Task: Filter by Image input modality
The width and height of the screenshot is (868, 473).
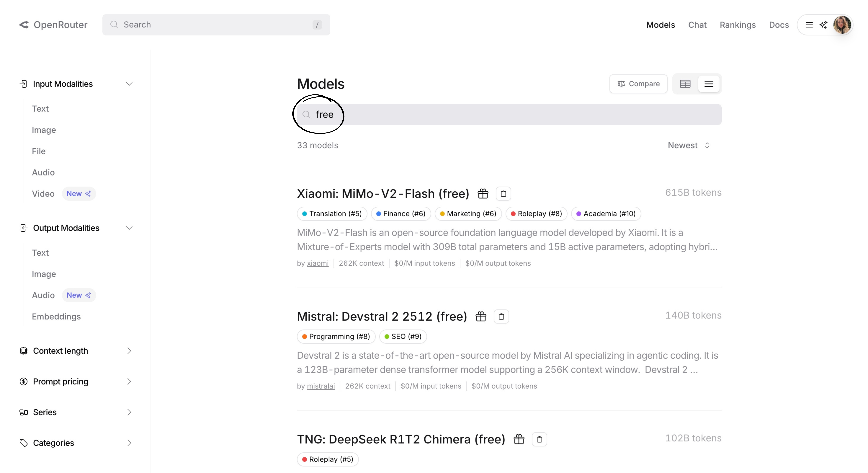Action: click(44, 130)
